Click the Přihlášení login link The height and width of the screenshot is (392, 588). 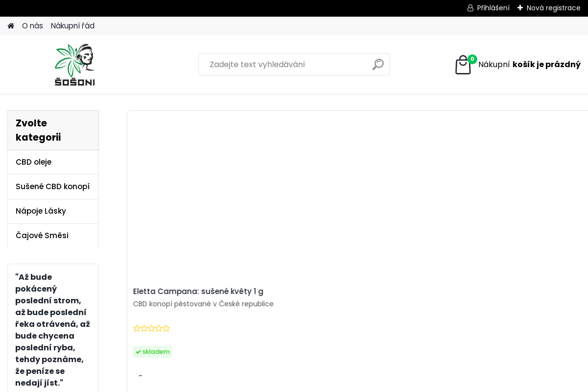(493, 8)
